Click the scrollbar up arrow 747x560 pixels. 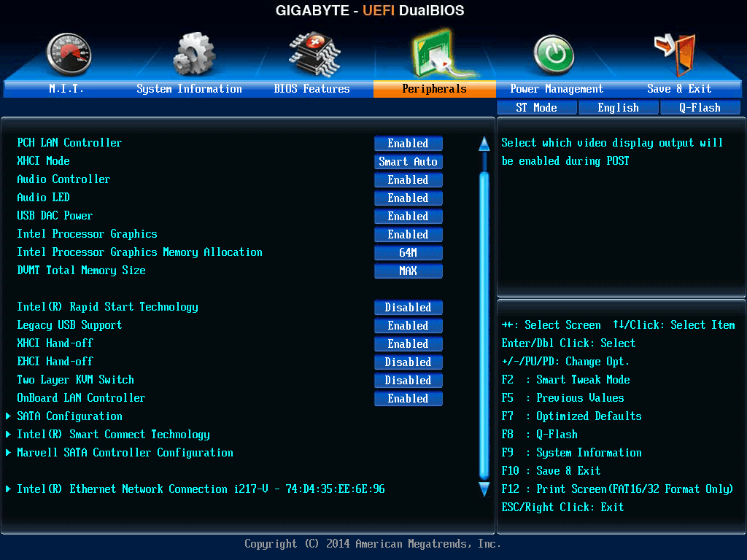point(484,144)
